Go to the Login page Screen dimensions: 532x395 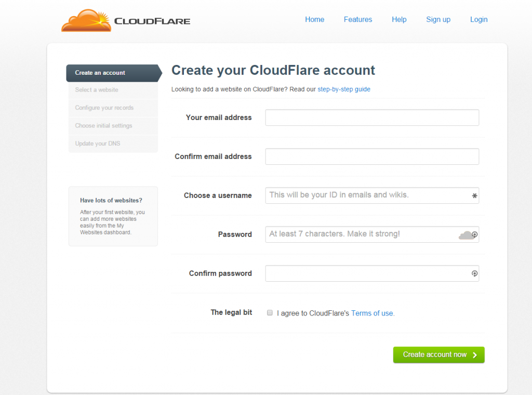pyautogui.click(x=478, y=19)
